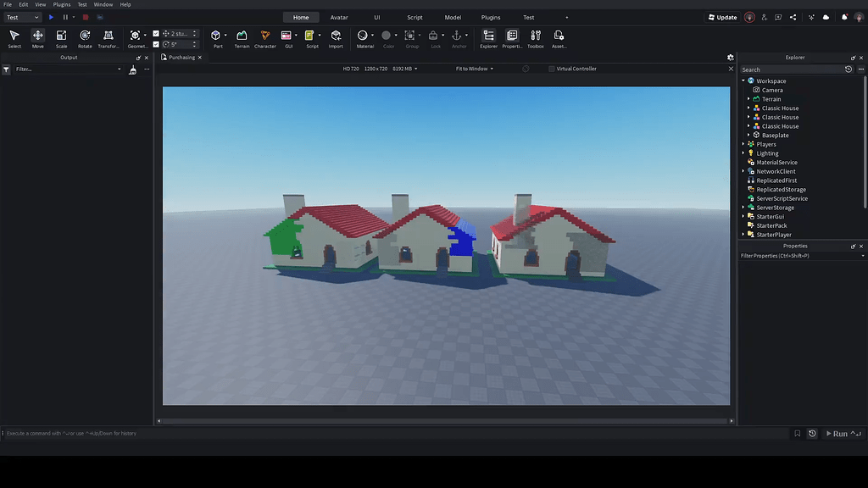This screenshot has height=488, width=868.
Task: Open the Material picker
Action: tap(363, 39)
